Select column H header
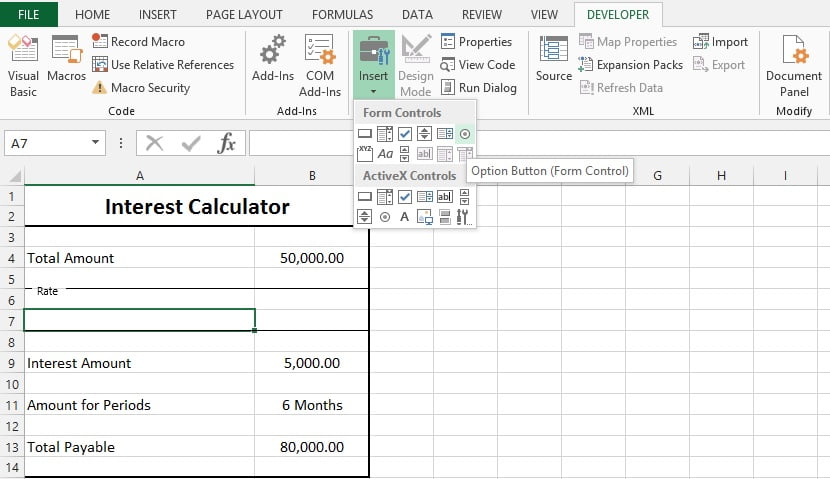 721,176
